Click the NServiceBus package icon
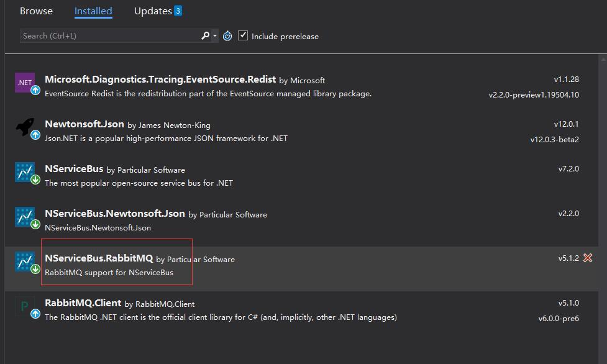 click(x=25, y=172)
